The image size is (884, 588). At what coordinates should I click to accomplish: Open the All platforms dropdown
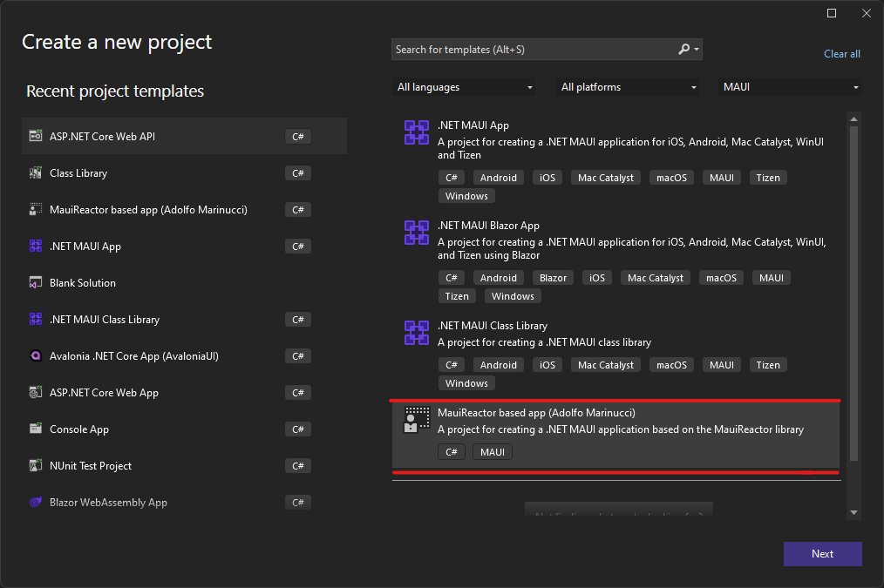click(x=629, y=87)
